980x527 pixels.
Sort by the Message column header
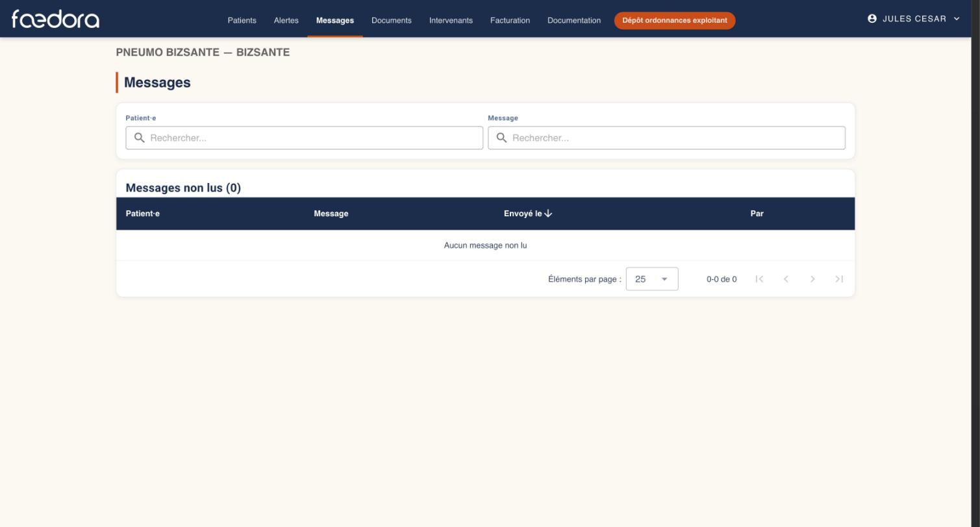tap(331, 214)
